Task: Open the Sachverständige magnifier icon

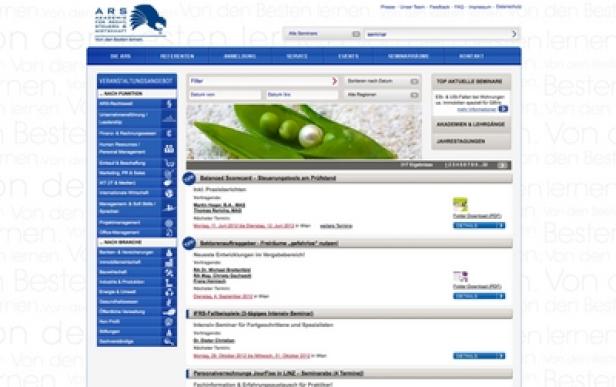Action: click(x=169, y=342)
